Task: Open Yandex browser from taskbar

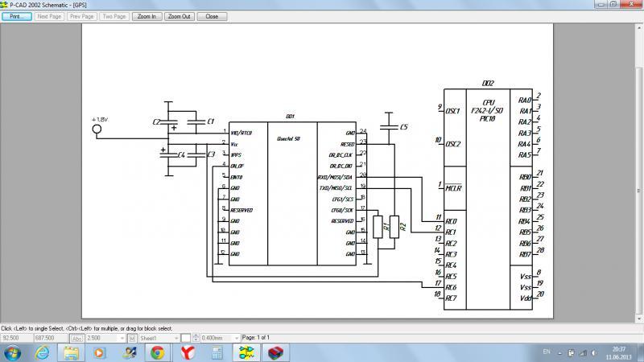Action: pos(186,352)
